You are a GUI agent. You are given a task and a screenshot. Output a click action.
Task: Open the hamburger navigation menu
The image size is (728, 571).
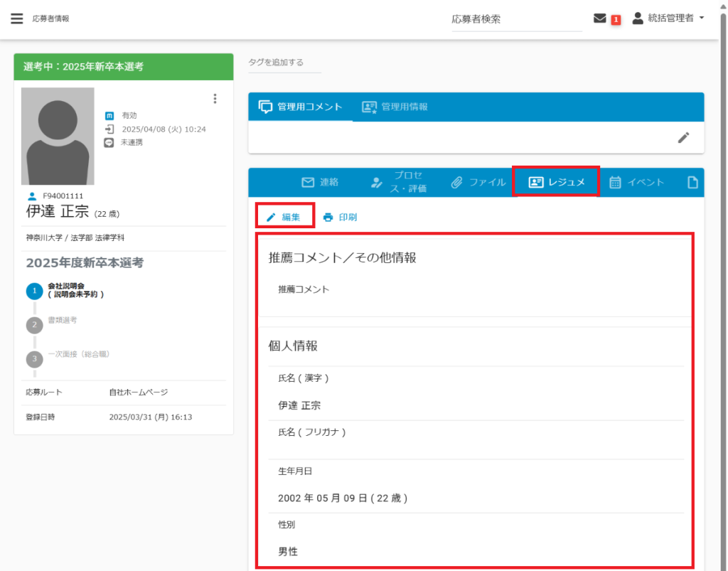click(17, 18)
